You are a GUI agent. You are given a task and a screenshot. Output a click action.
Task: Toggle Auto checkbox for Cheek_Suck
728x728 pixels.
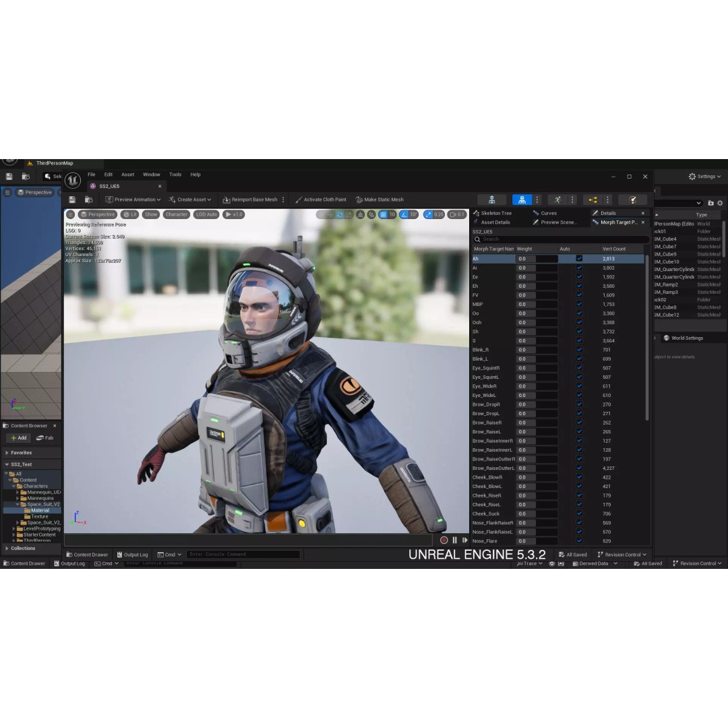coord(579,514)
